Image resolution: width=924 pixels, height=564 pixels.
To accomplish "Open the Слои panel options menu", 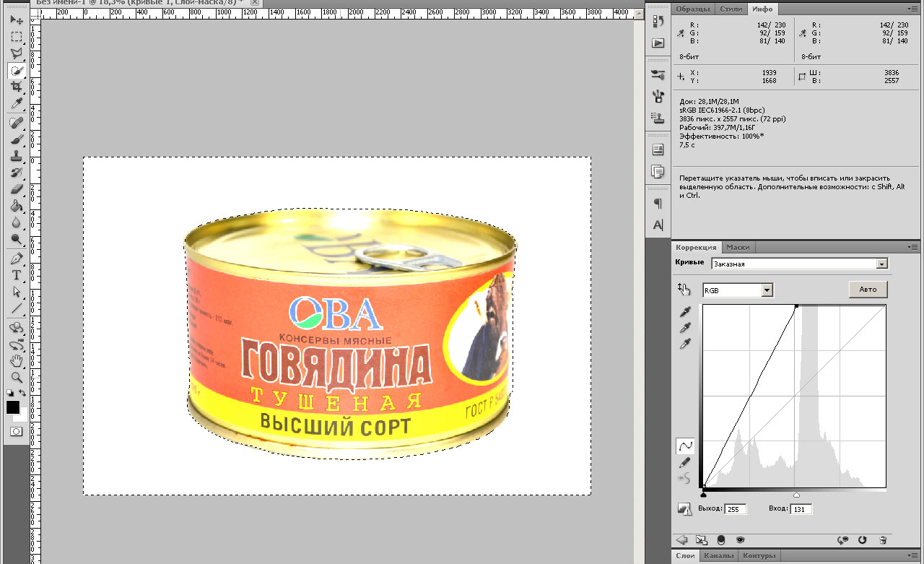I will 914,555.
